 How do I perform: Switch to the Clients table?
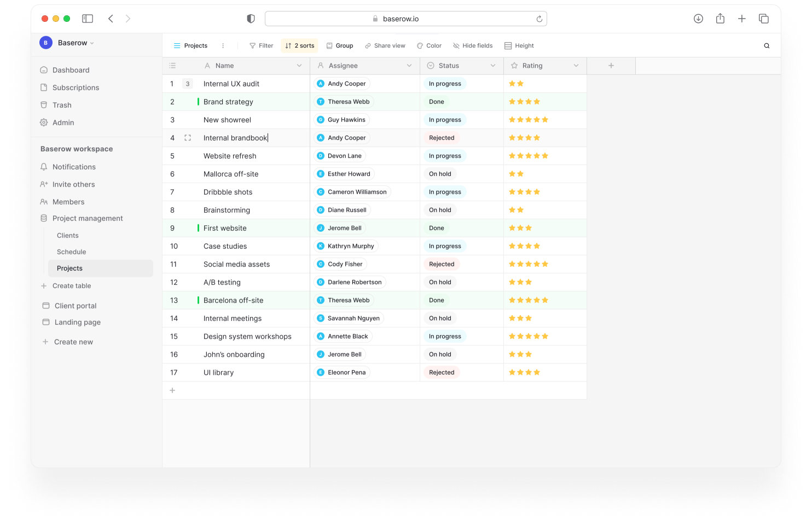pos(68,235)
